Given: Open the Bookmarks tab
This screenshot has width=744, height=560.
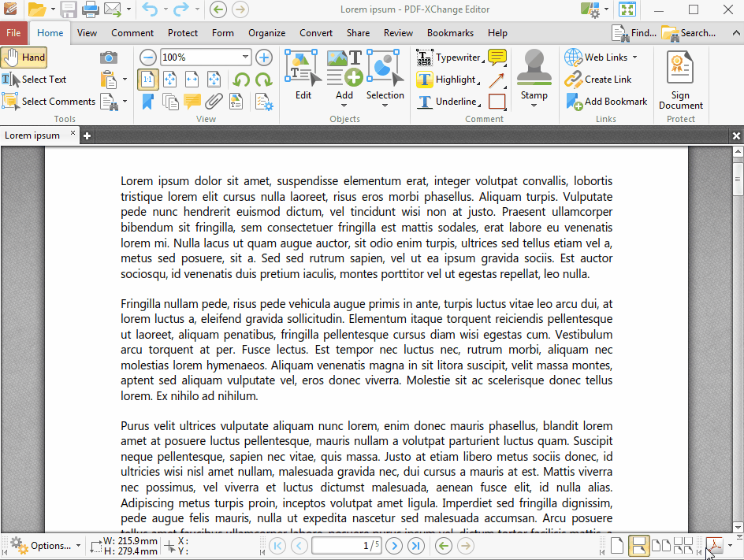Looking at the screenshot, I should tap(450, 33).
